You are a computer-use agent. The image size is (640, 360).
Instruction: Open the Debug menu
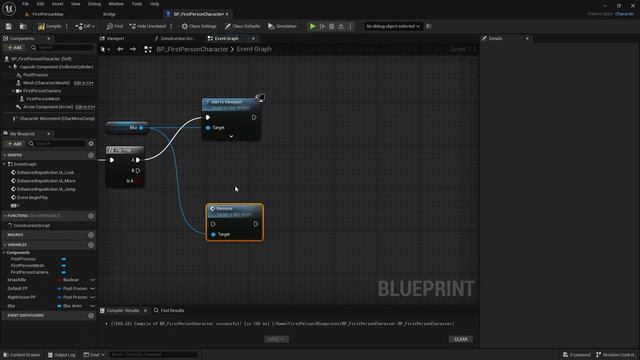[x=94, y=4]
